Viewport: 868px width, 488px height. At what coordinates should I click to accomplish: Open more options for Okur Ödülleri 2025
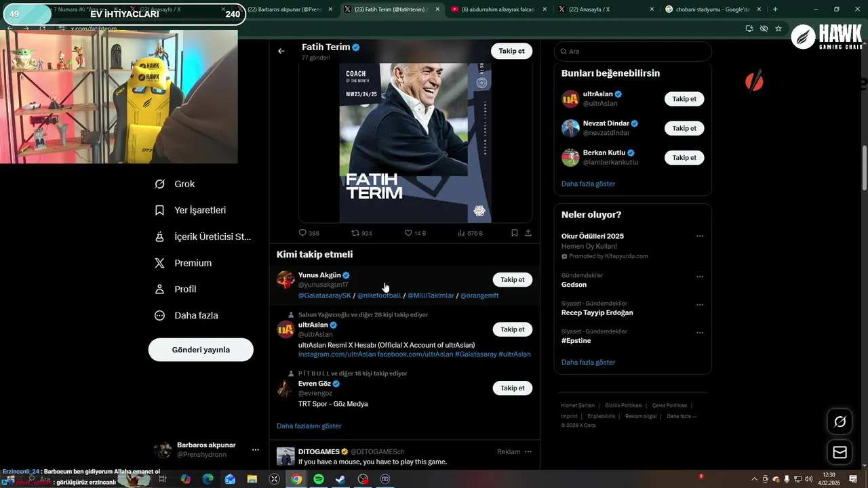click(x=700, y=237)
